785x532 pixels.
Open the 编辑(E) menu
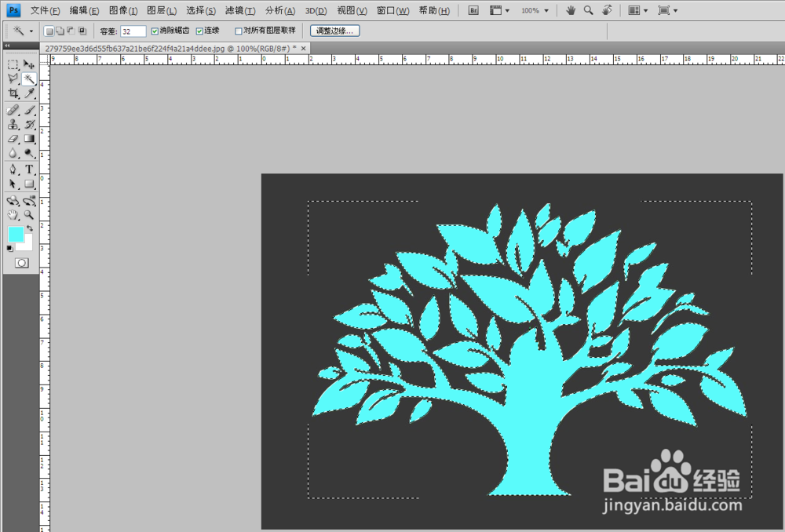tap(84, 10)
